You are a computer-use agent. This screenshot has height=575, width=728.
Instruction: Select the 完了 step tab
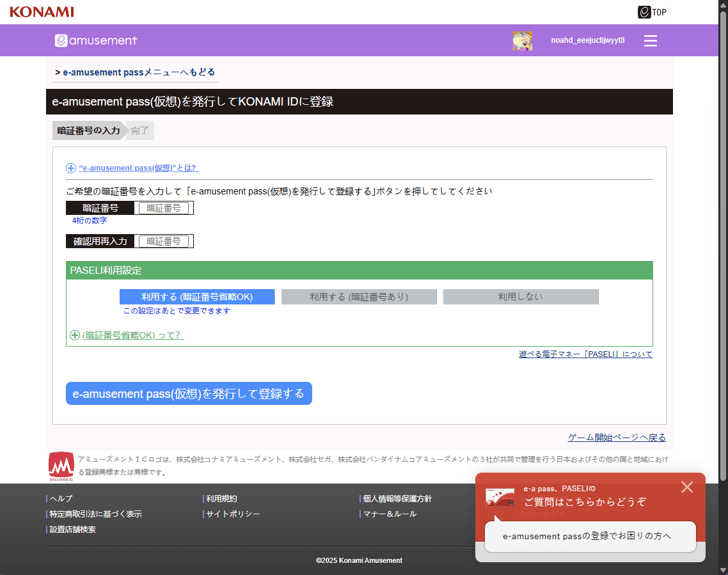coord(139,131)
